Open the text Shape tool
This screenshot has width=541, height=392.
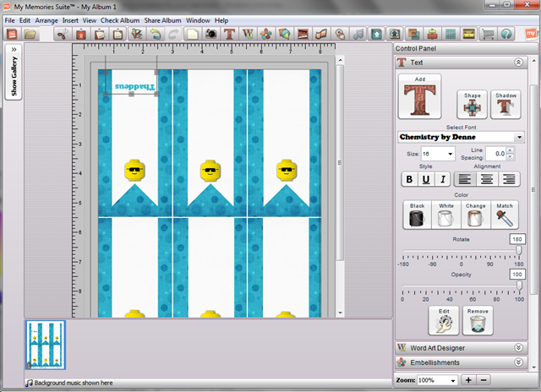470,105
